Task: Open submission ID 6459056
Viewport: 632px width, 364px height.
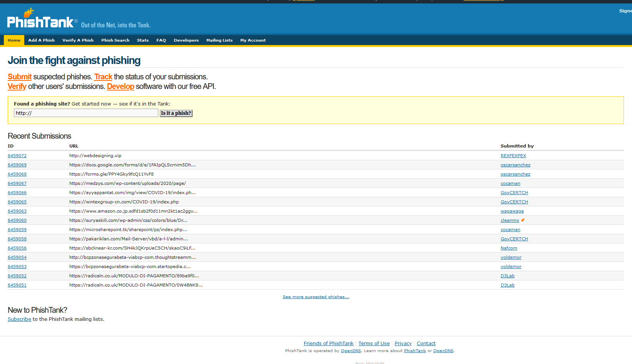Action: click(17, 248)
